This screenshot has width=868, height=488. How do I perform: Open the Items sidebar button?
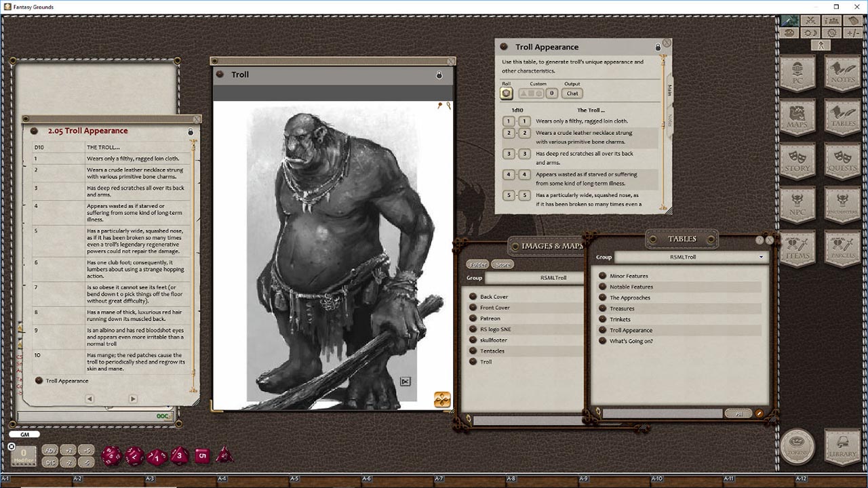[797, 249]
